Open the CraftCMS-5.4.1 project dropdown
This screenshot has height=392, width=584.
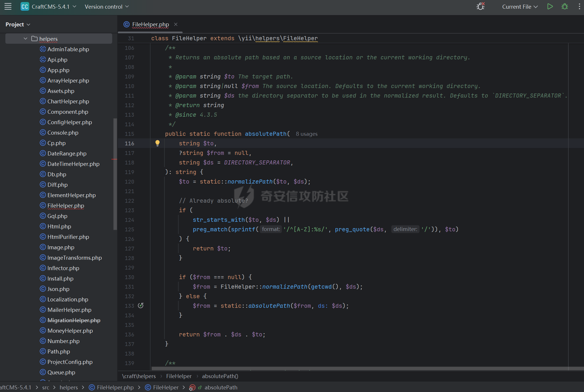pos(54,7)
